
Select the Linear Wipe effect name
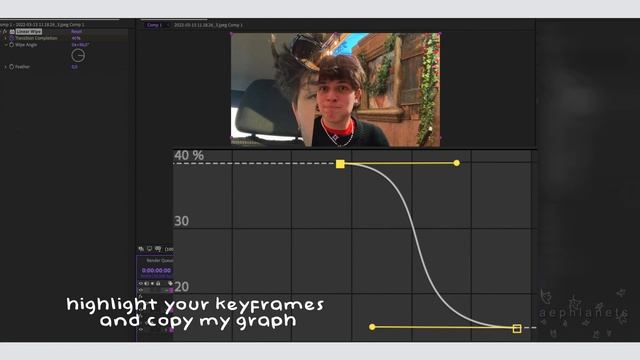tap(29, 31)
